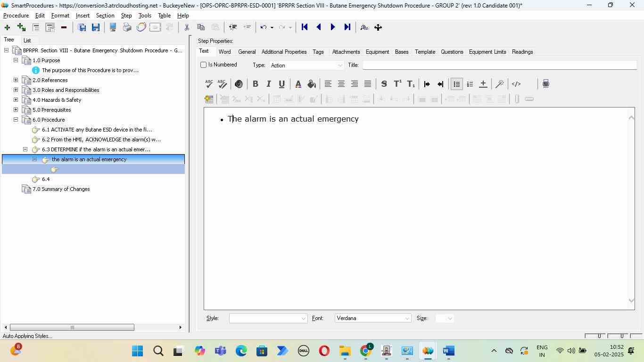Go to previous step arrow icon
The height and width of the screenshot is (362, 644).
(319, 27)
